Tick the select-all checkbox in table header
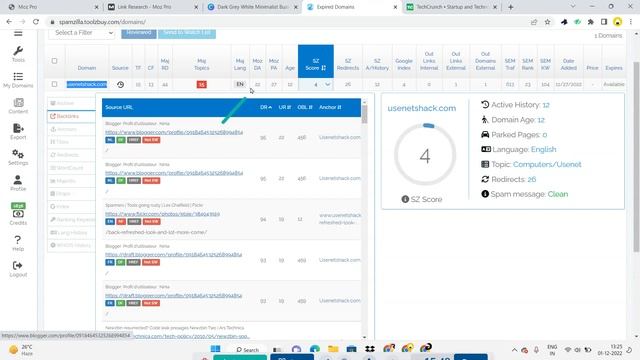Image resolution: width=640 pixels, height=360 pixels. click(x=54, y=61)
